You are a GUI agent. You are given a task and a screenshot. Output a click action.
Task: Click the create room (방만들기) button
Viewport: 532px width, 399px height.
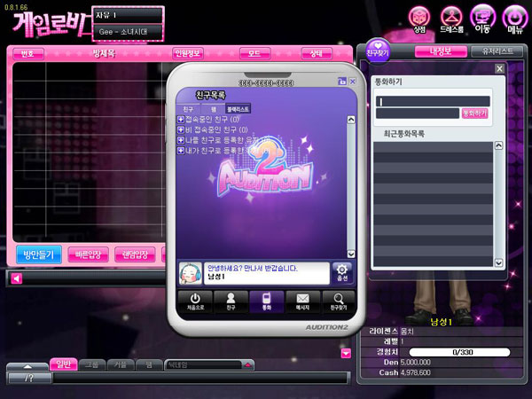[x=37, y=254]
